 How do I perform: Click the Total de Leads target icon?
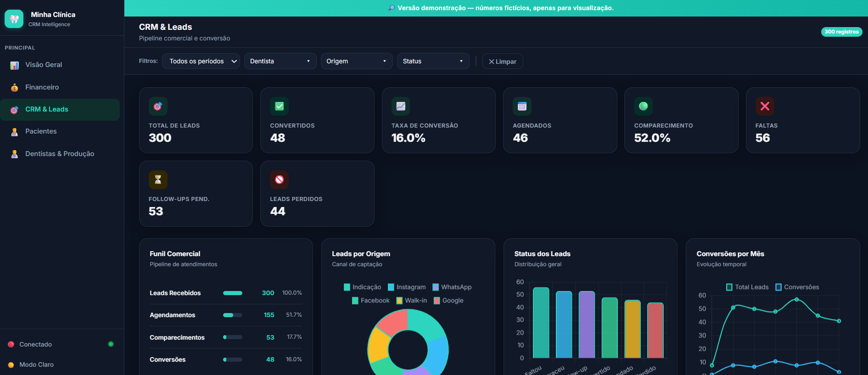point(158,106)
